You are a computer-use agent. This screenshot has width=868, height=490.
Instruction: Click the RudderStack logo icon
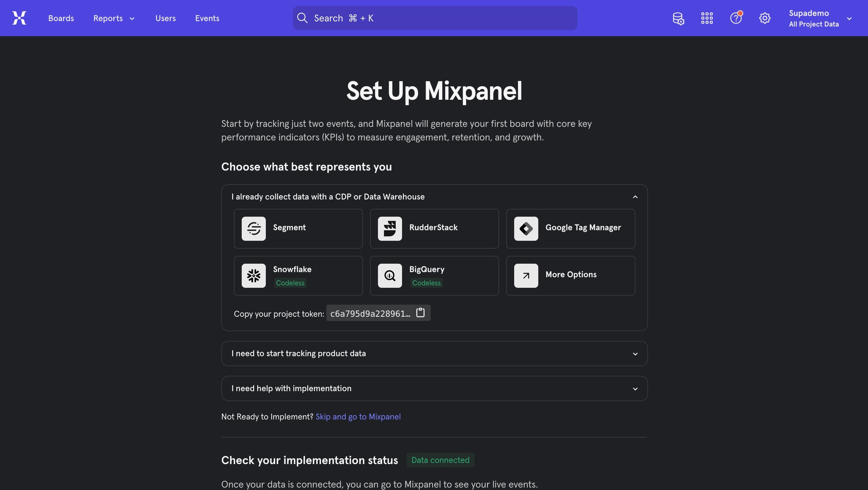tap(390, 228)
